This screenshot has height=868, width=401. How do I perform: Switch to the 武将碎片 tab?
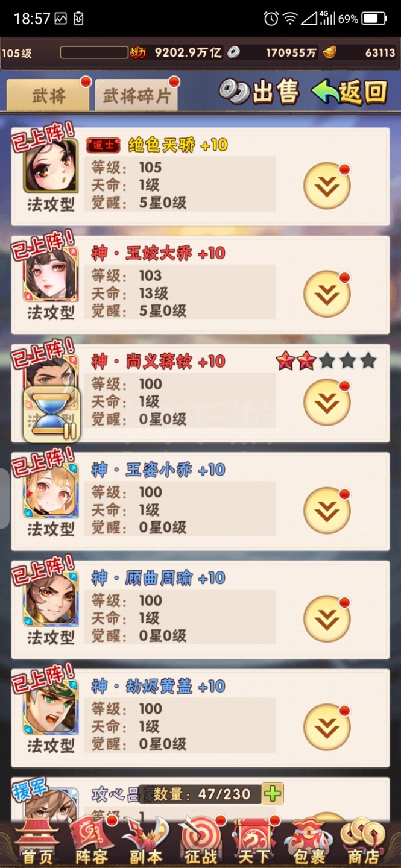136,95
